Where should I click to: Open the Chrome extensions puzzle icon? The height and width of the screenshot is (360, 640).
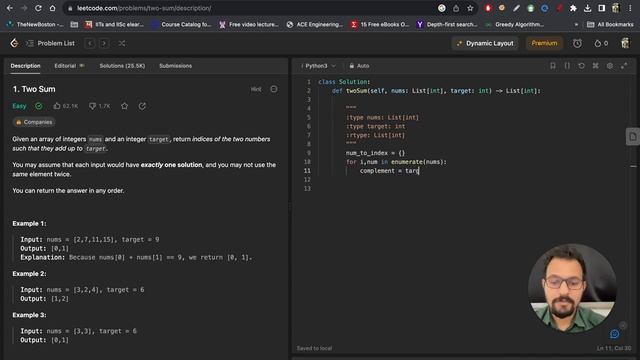573,8
